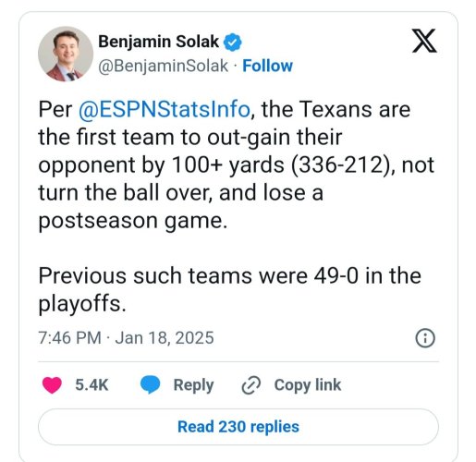The image size is (476, 462).
Task: Click the 7:46 PM Jan 18, 2025 timestamp
Action: coord(126,338)
